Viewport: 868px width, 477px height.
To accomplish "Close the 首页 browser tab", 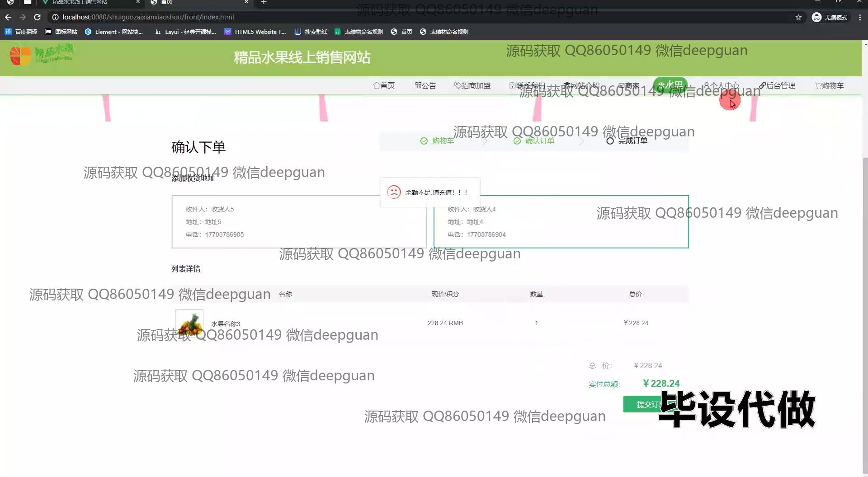I will point(246,2).
